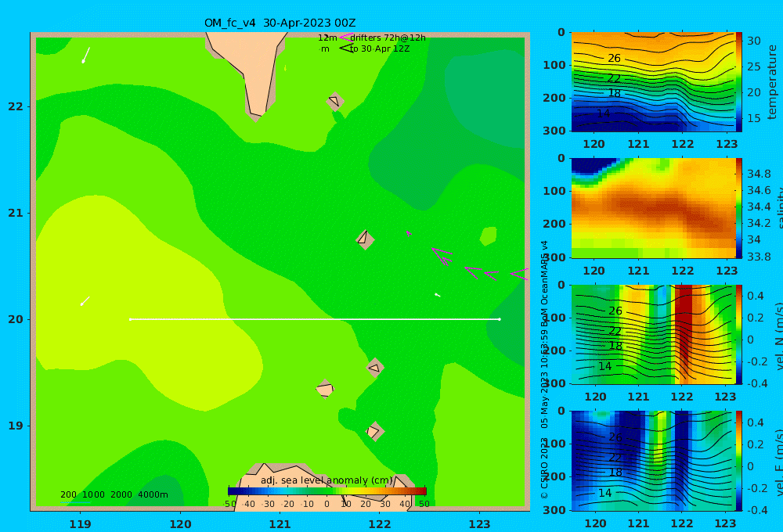Click the small island just east of Taiwan's southern tip
The image size is (783, 532).
coord(334,101)
